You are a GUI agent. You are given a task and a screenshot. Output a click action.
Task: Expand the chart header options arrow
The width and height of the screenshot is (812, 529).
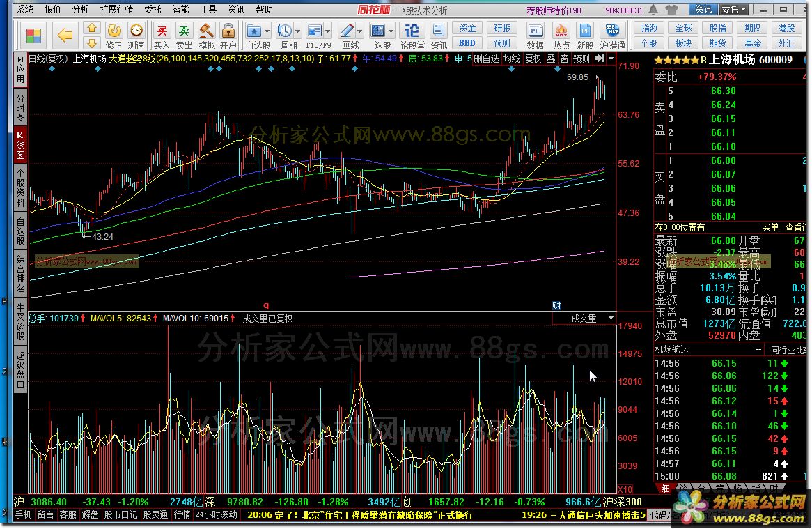click(611, 59)
